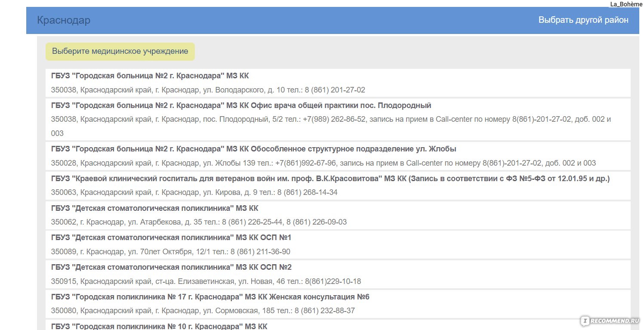Viewport: 644px width, 330px height.
Task: Select address line 'ул. Кирова, д. 9'
Action: pos(194,192)
